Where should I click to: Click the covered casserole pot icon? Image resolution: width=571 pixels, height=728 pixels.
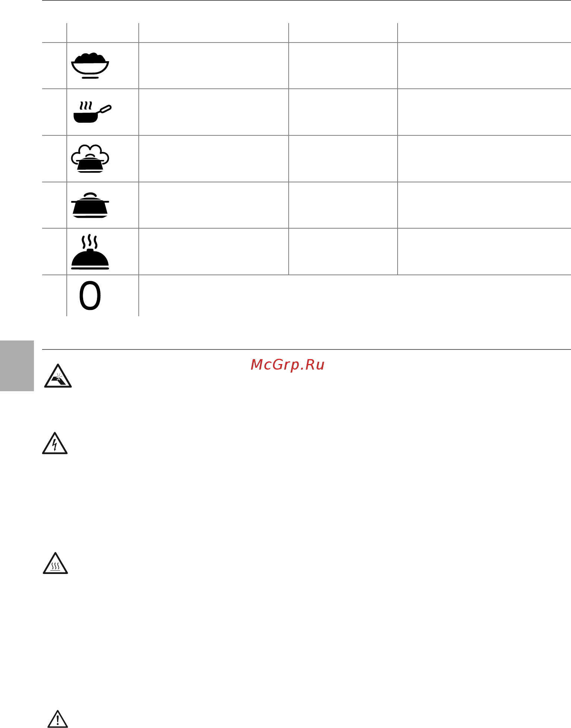coord(90,205)
